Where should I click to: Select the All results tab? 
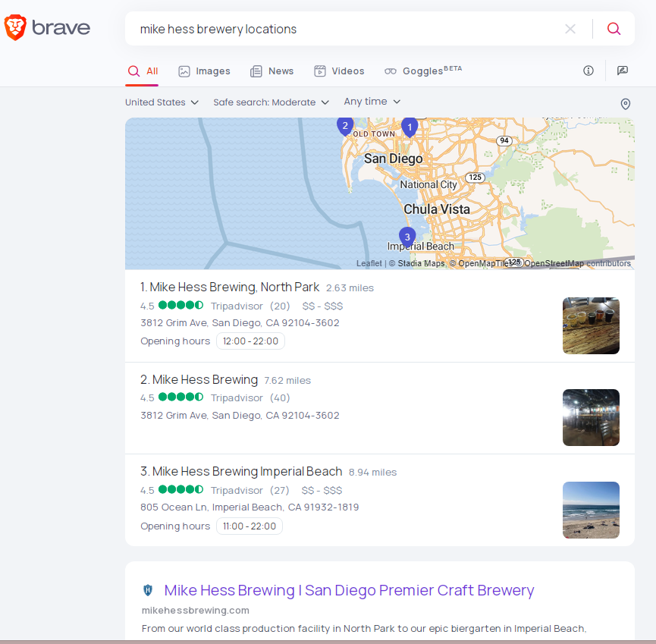pyautogui.click(x=143, y=71)
